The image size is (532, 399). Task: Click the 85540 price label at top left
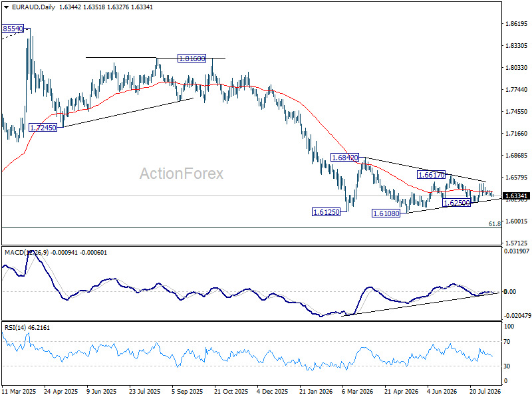click(13, 29)
